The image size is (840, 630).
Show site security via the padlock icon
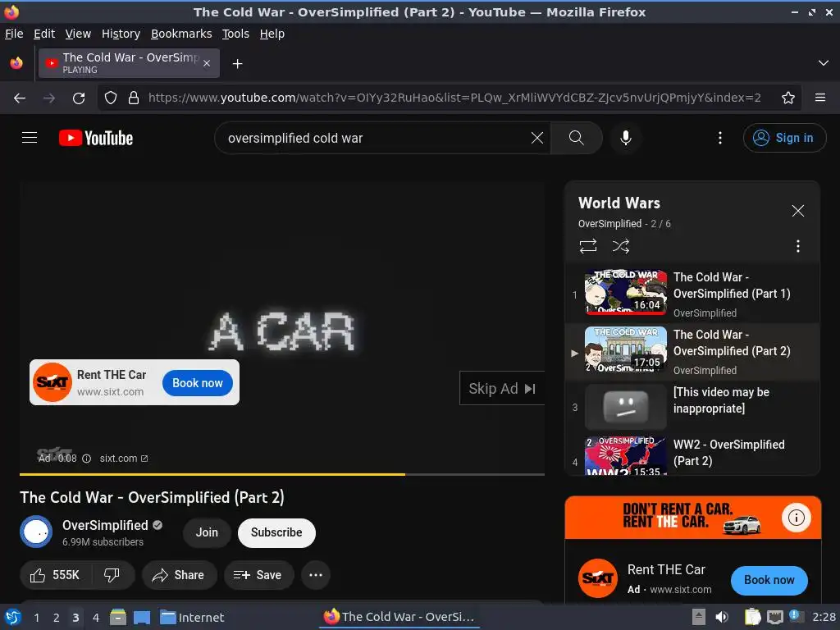pyautogui.click(x=134, y=98)
